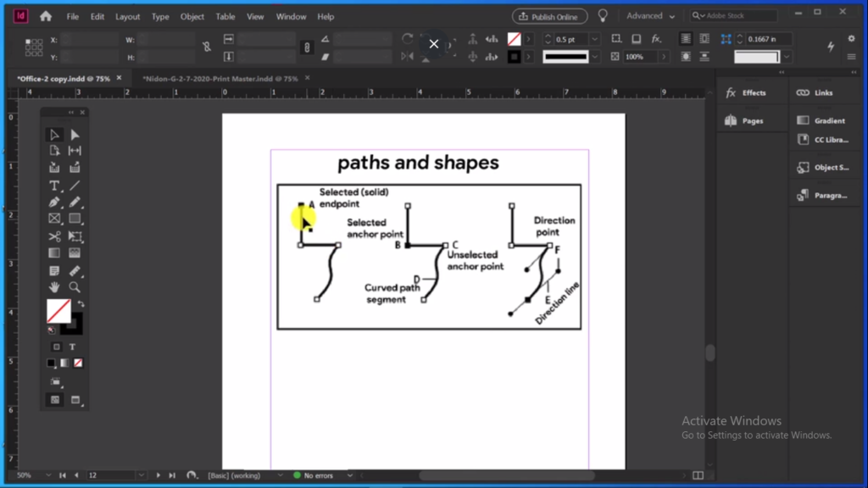Open the page number 12 dropdown

(142, 475)
